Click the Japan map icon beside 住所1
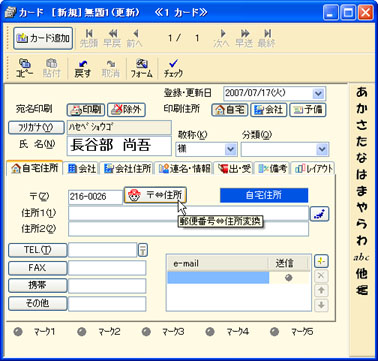 [320, 214]
